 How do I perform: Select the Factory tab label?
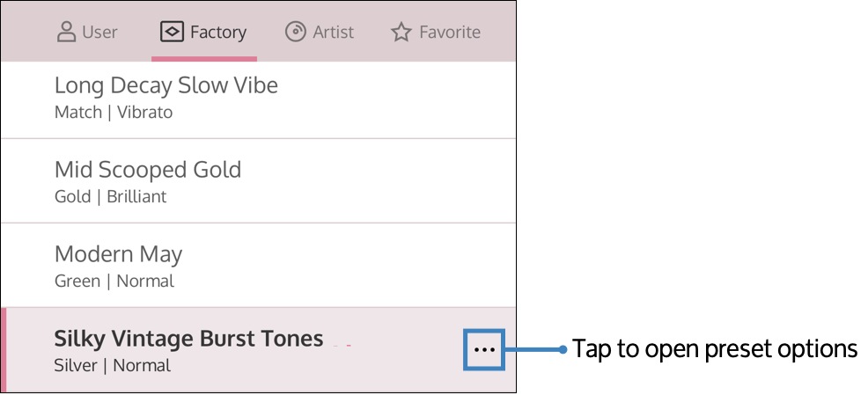(218, 33)
